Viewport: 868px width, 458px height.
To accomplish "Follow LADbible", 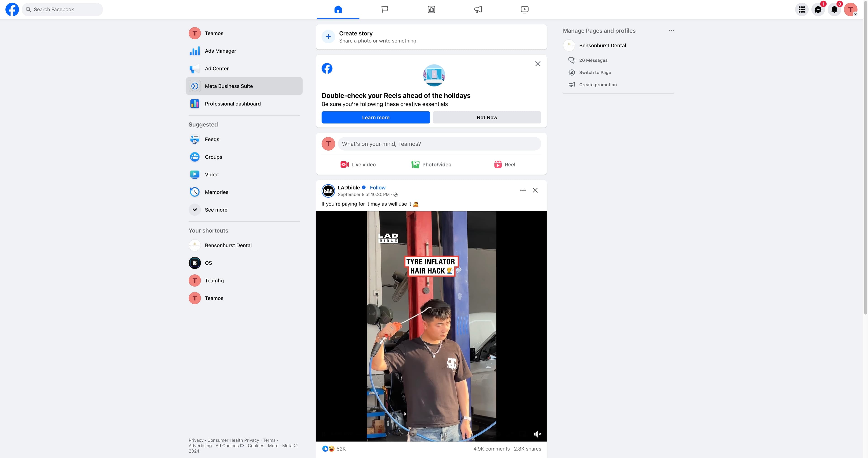I will tap(378, 188).
